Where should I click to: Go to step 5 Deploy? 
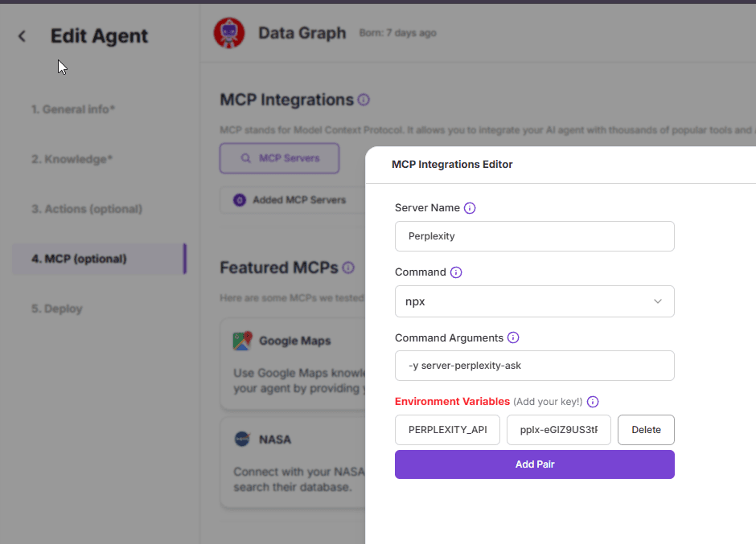point(57,309)
